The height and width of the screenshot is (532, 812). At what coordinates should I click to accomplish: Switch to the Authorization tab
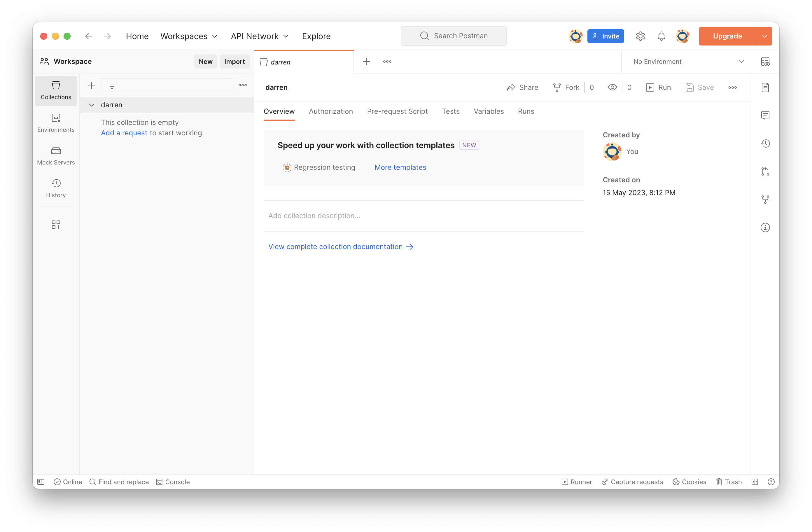click(x=330, y=111)
